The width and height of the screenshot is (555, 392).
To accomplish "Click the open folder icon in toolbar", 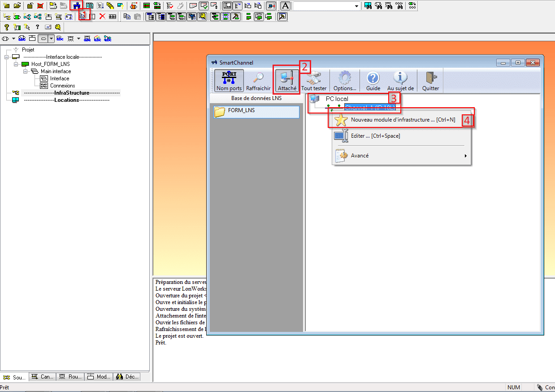I will pos(17,6).
